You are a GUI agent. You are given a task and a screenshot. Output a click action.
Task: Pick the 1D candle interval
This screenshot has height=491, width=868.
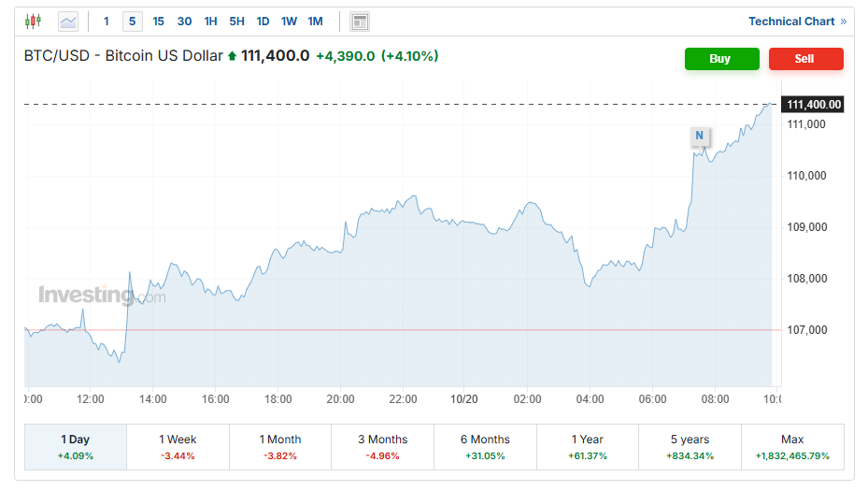point(263,21)
